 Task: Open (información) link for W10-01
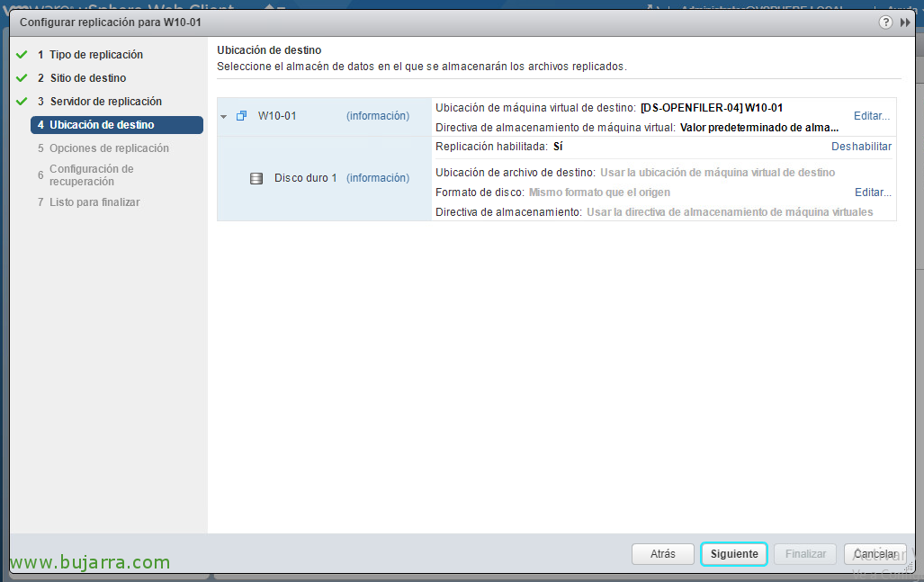pos(378,116)
